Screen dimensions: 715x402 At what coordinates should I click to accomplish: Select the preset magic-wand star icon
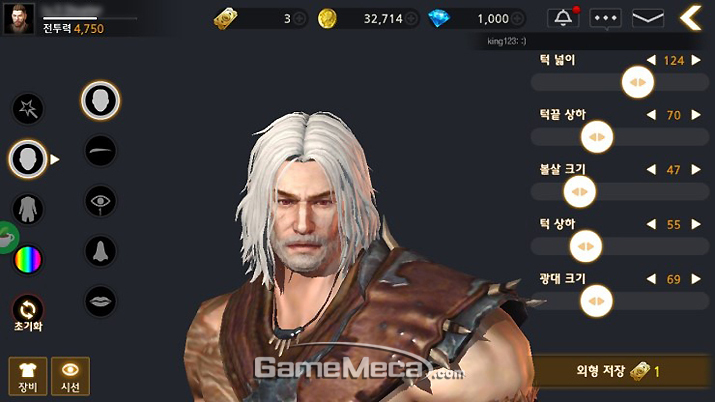(x=28, y=109)
